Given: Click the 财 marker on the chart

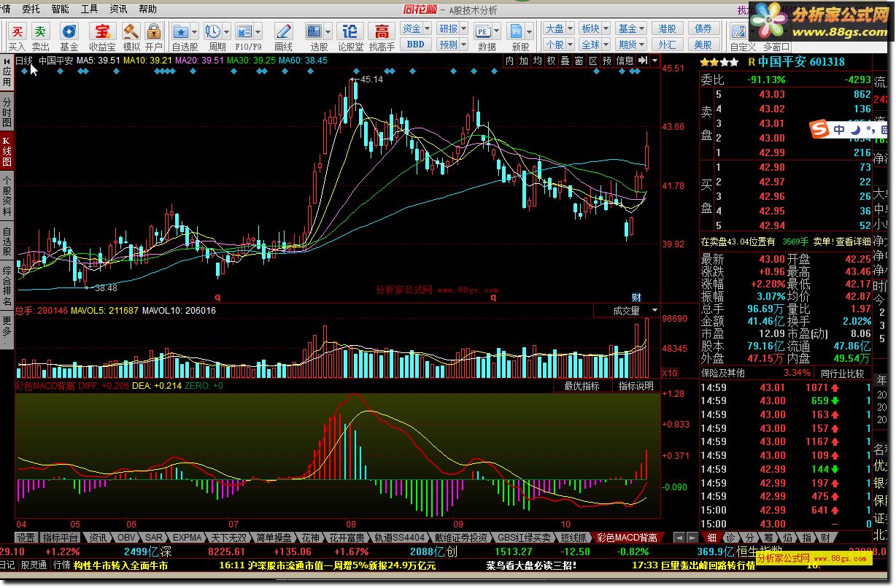Looking at the screenshot, I should click(x=636, y=297).
